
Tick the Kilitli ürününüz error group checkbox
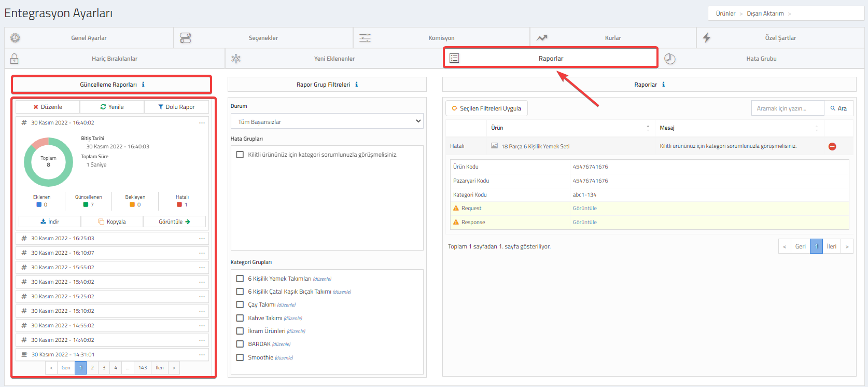tap(240, 155)
